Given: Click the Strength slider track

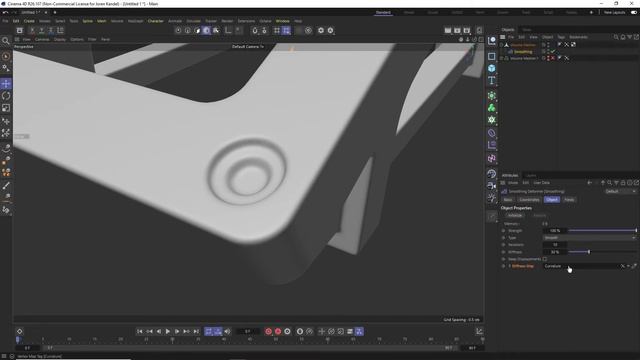Looking at the screenshot, I should [602, 231].
